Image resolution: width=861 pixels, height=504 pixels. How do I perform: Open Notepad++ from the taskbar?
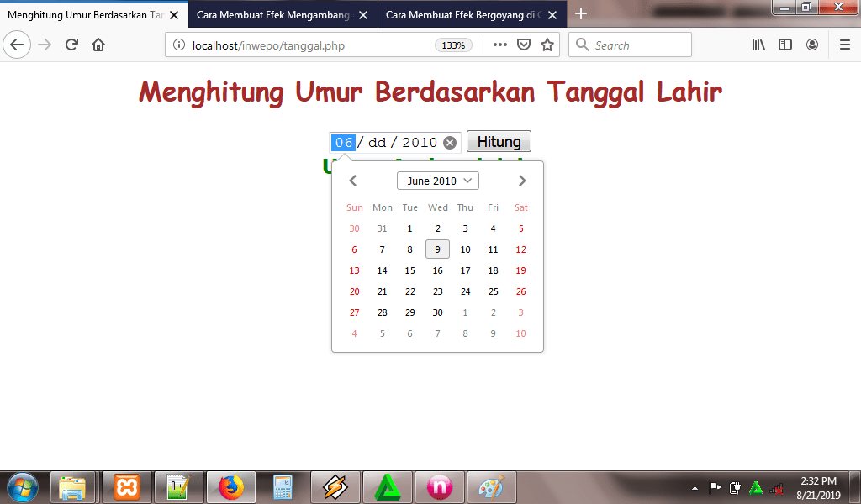(x=179, y=487)
